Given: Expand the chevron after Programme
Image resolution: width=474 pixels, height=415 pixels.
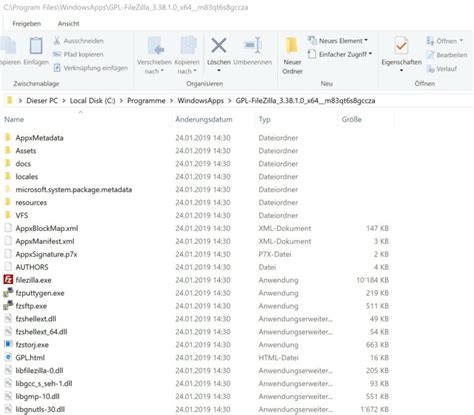Looking at the screenshot, I should point(171,101).
